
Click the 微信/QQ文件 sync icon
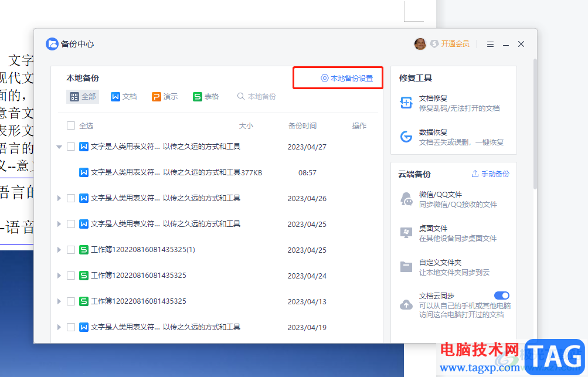[x=406, y=199]
